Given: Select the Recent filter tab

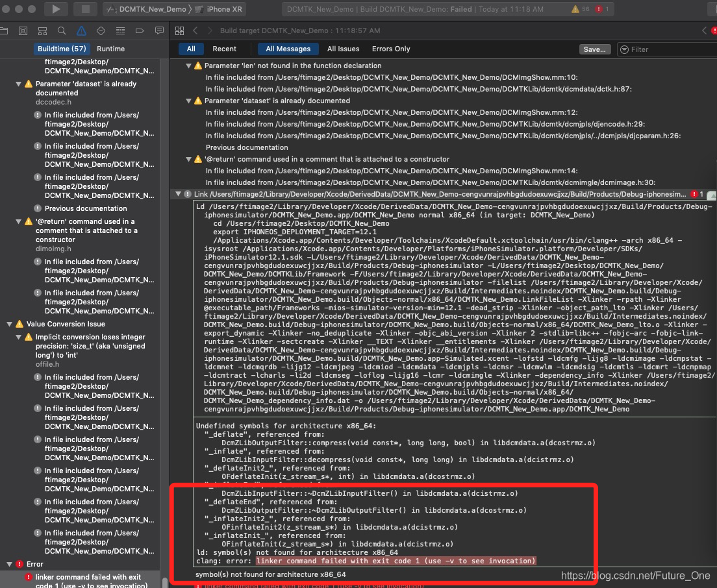Looking at the screenshot, I should pyautogui.click(x=224, y=49).
